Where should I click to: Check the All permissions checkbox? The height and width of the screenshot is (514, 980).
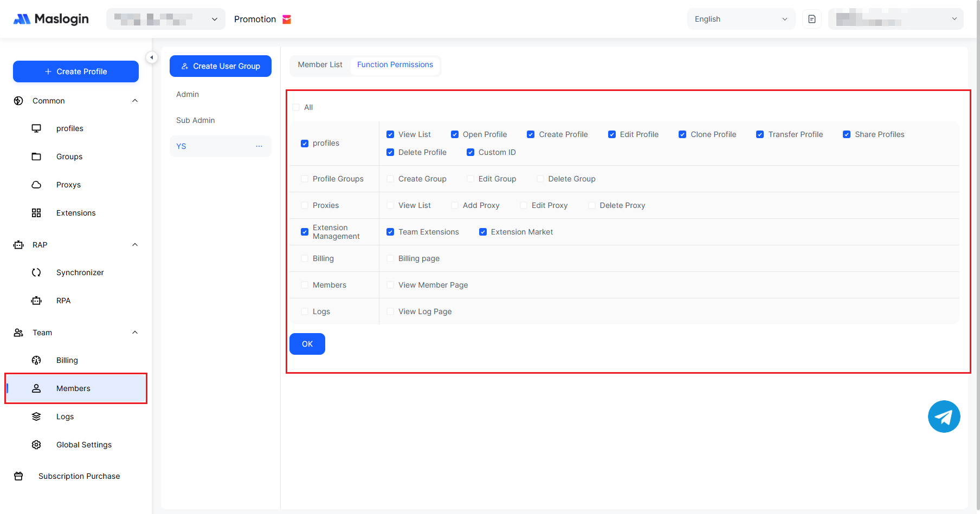click(296, 107)
